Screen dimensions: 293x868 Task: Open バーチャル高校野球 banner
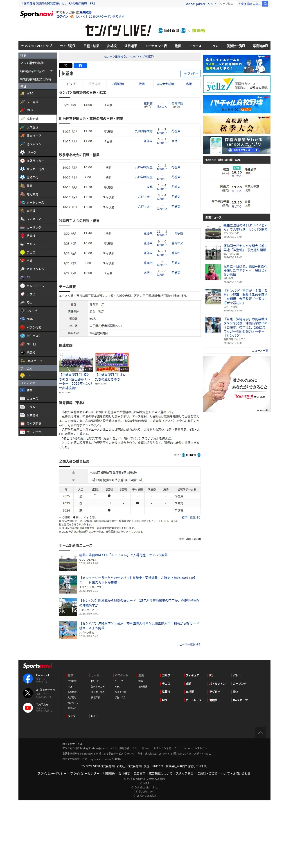237,104
